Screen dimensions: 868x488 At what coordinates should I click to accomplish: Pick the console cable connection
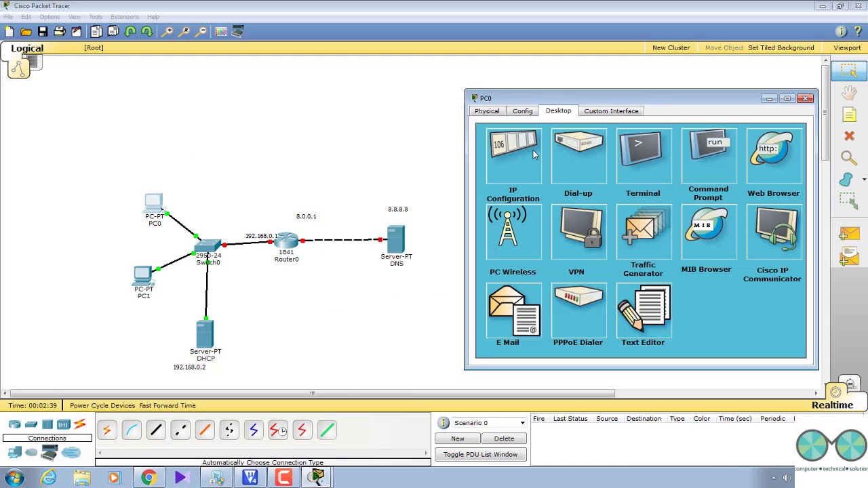[132, 430]
